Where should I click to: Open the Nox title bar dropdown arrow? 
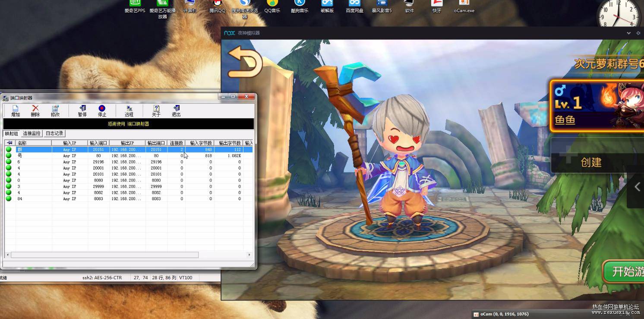(629, 33)
